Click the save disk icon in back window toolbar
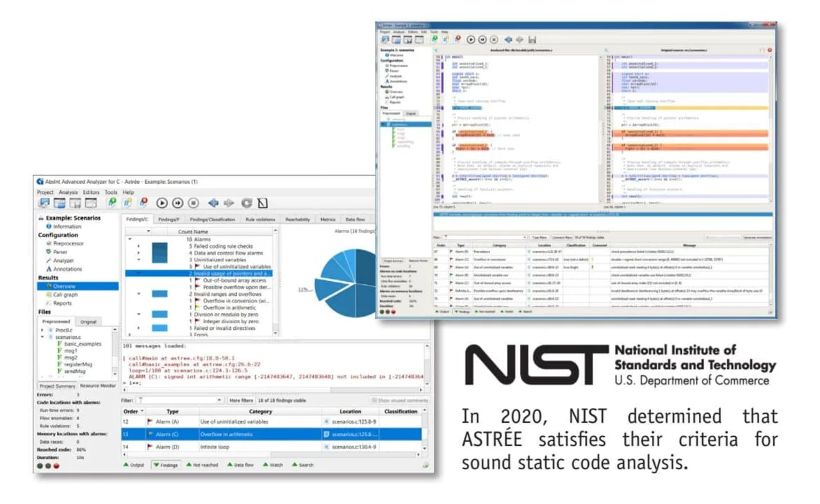 [x=532, y=39]
